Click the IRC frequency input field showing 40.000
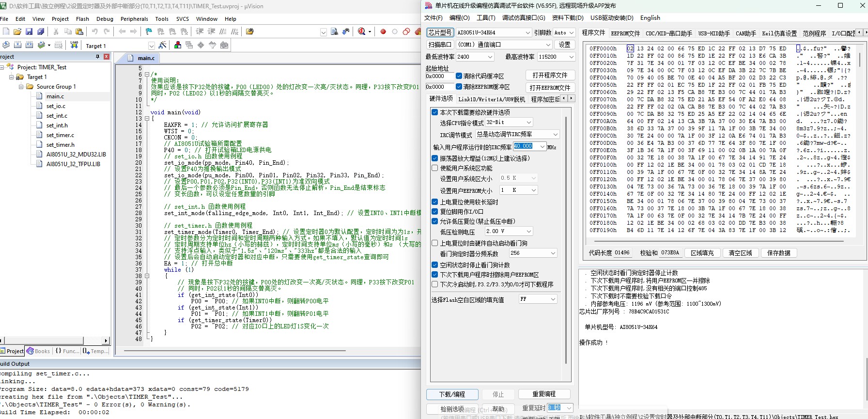 point(530,146)
